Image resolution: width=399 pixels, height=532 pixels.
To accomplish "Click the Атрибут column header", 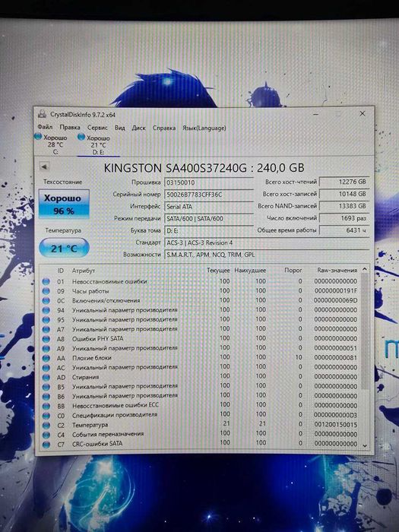I will coord(84,271).
